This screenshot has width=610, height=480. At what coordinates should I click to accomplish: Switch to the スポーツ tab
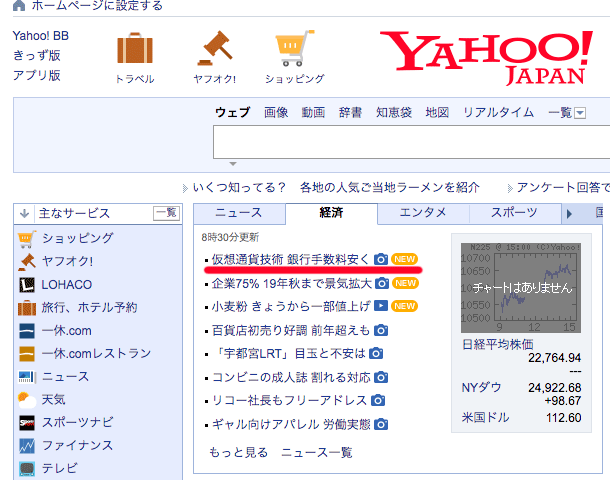[x=514, y=213]
